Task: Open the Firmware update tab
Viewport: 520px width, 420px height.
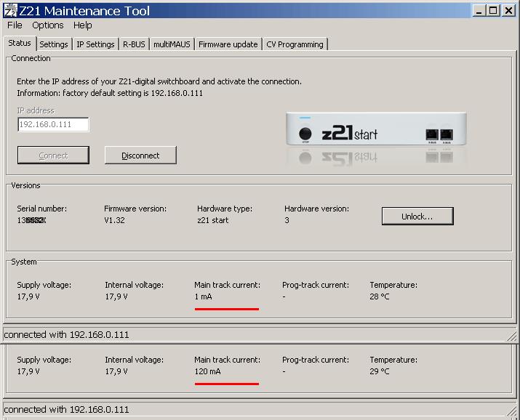Action: (228, 44)
